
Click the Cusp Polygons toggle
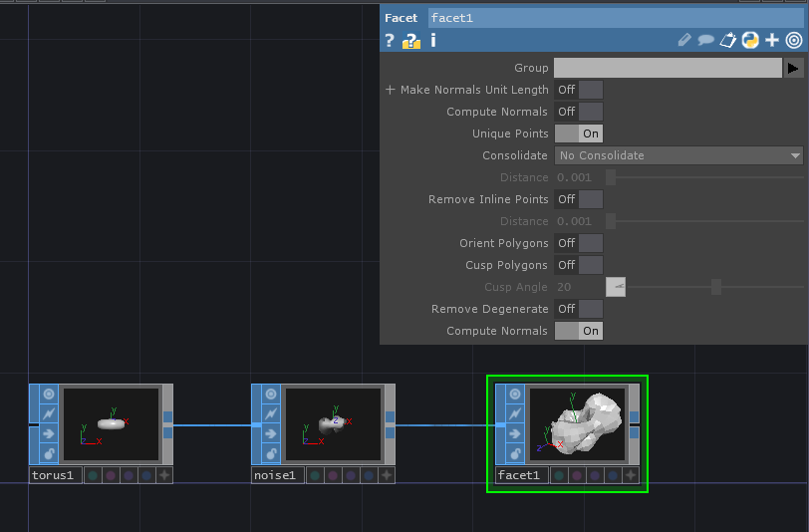[x=579, y=265]
